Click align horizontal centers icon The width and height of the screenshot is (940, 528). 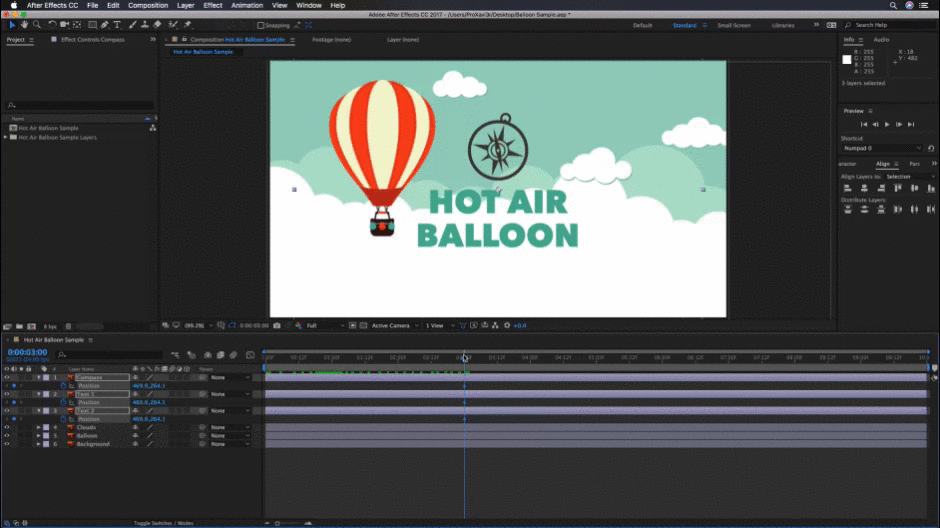point(864,188)
